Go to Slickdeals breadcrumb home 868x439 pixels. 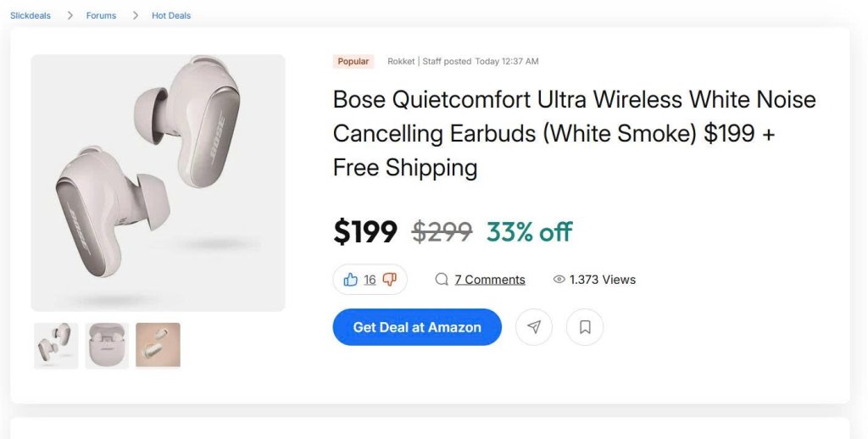[31, 15]
